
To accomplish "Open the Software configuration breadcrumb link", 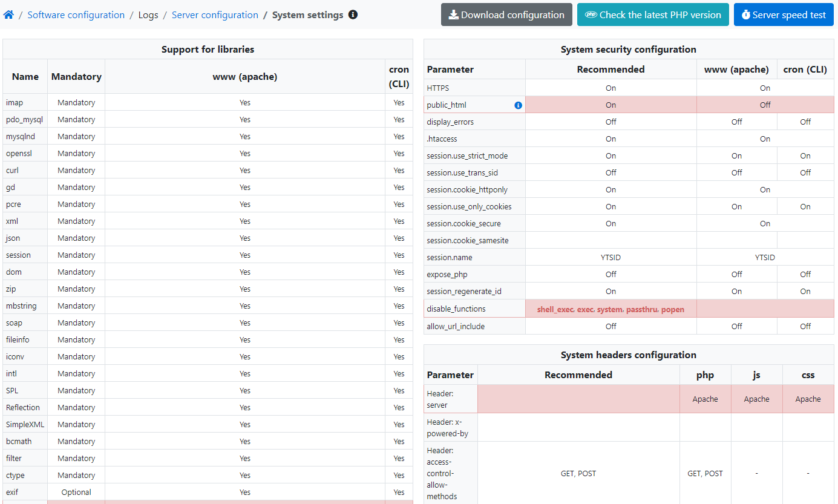I will point(76,15).
